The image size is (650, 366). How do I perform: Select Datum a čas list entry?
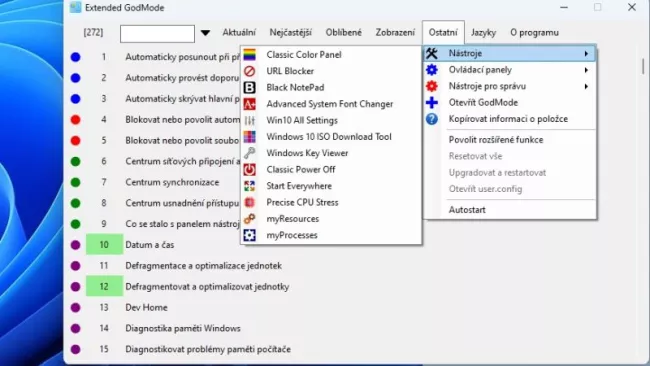pyautogui.click(x=150, y=245)
